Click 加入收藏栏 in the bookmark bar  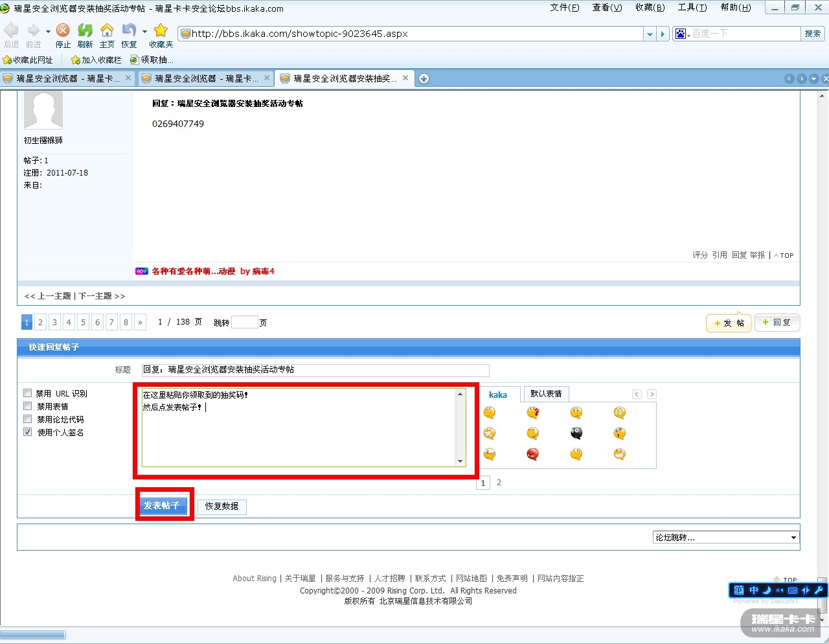pyautogui.click(x=96, y=60)
